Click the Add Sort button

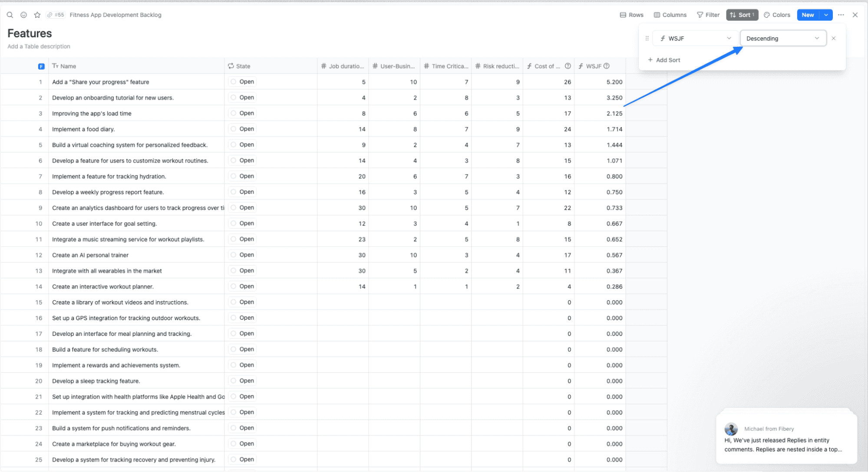[x=664, y=60]
